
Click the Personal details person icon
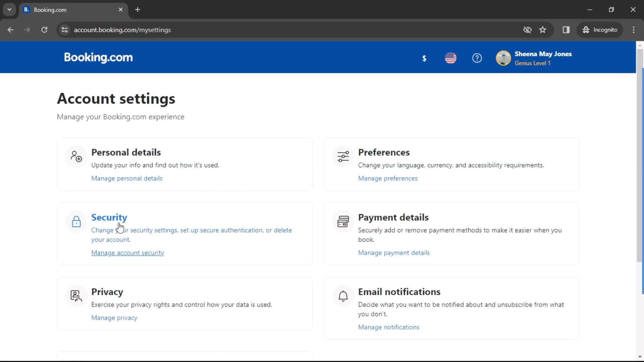[76, 156]
